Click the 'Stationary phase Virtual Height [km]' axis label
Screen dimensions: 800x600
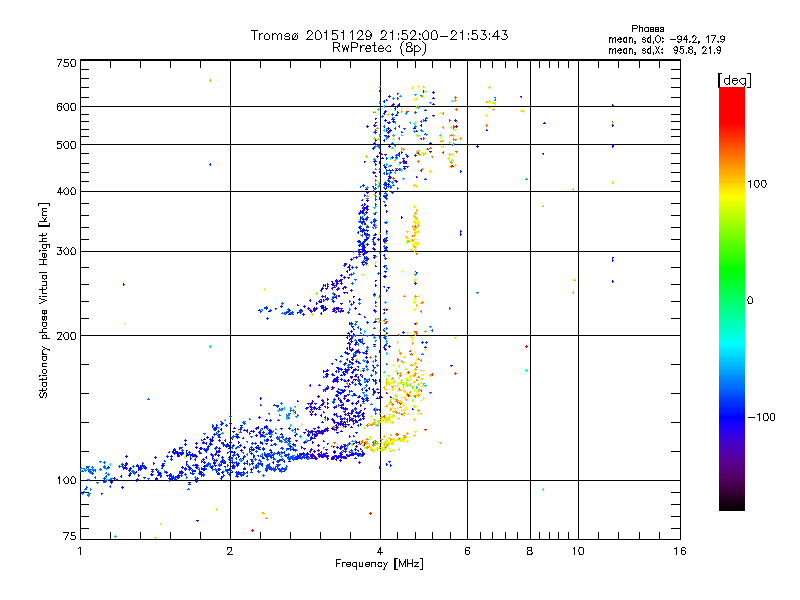click(44, 300)
